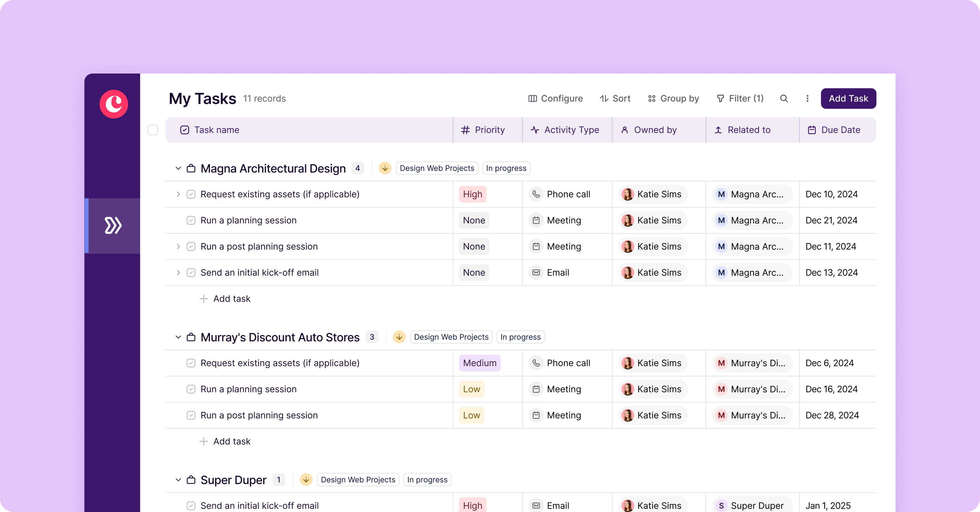980x512 pixels.
Task: Click Katie Sims avatar on Dec 21 row
Action: (628, 220)
